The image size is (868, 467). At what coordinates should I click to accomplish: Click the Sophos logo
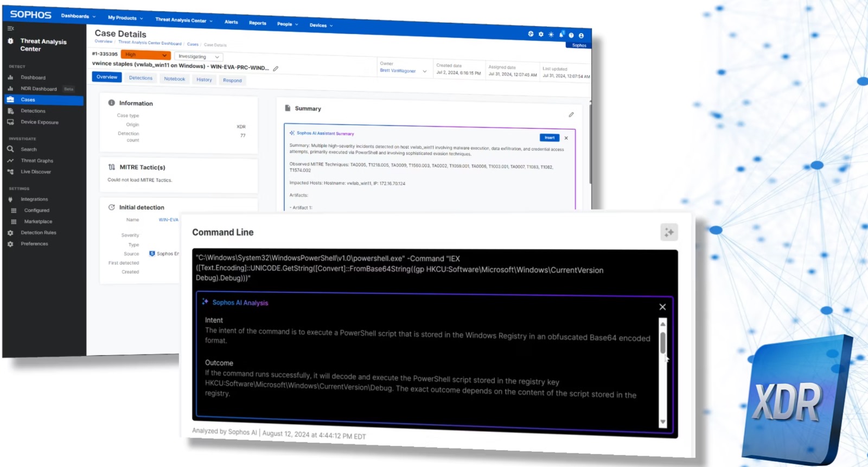31,15
